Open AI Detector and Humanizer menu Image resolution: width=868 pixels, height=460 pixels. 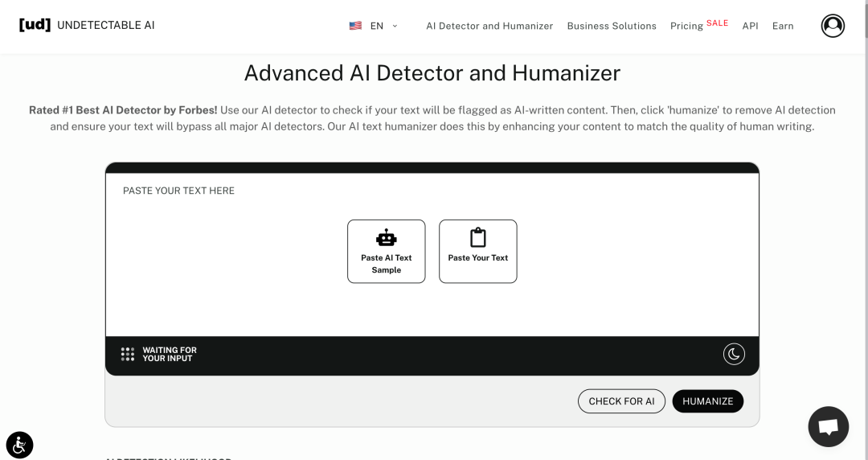(x=489, y=26)
